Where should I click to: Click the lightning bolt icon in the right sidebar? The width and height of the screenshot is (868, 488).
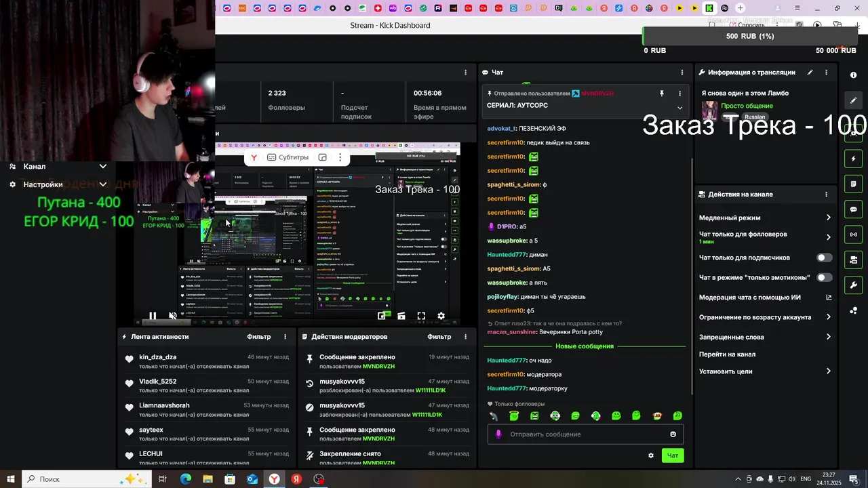[x=854, y=159]
